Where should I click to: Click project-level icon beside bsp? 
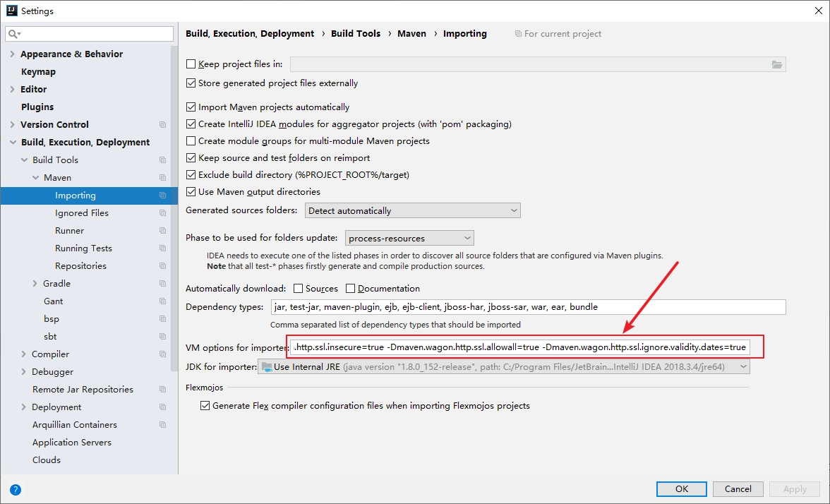pyautogui.click(x=162, y=319)
